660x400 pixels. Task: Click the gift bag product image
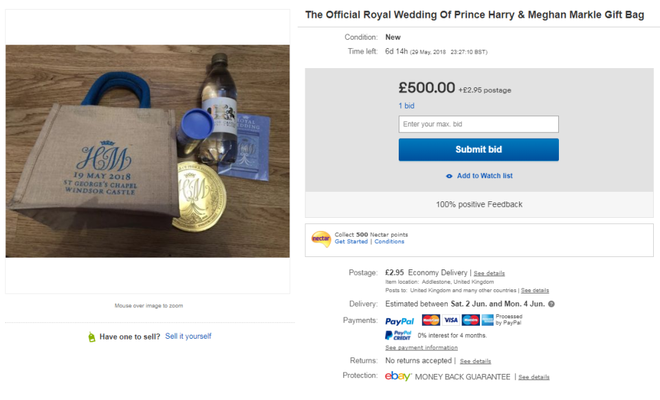pos(148,151)
